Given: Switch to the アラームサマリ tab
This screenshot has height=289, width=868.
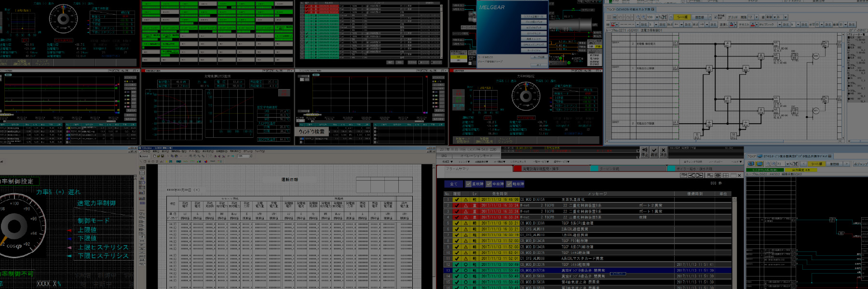Looking at the screenshot, I should pos(458,169).
